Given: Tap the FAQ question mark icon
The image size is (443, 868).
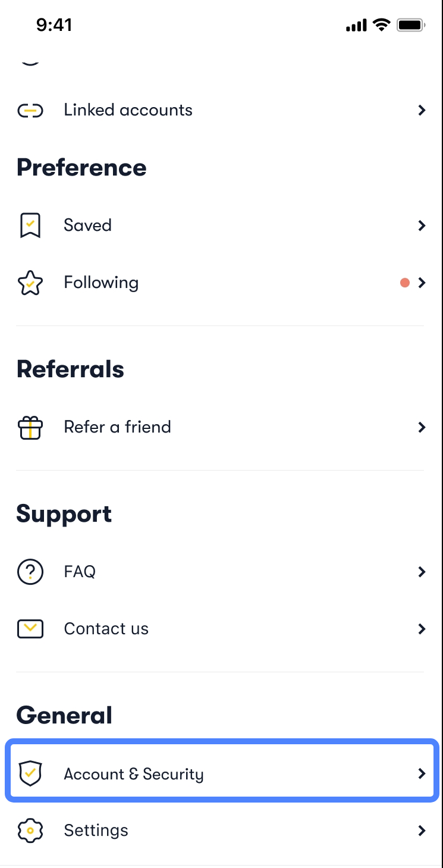Looking at the screenshot, I should pyautogui.click(x=30, y=572).
